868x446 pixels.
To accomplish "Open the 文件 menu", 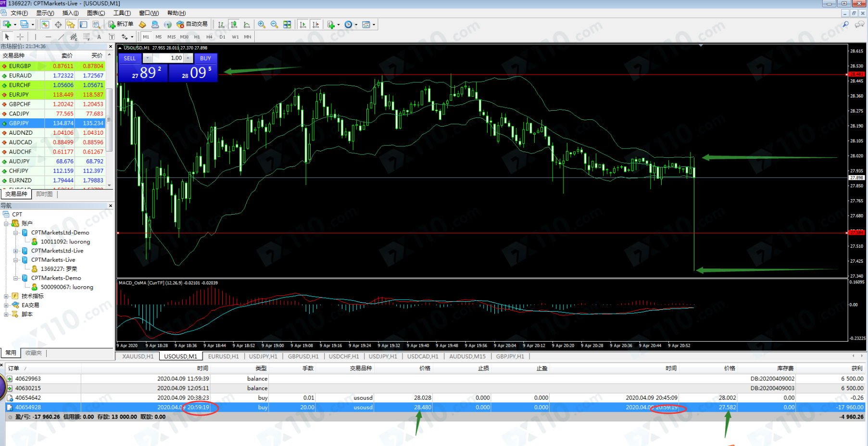I will tap(19, 13).
